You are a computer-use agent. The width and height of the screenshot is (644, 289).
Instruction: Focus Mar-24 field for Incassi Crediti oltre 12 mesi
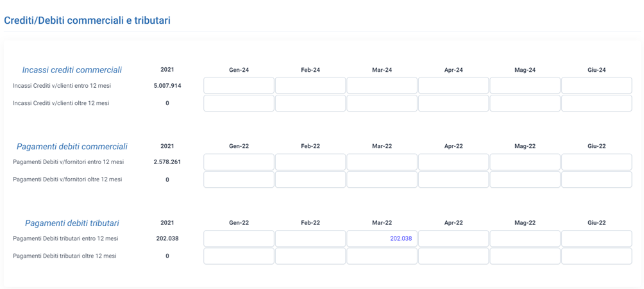[x=382, y=103]
